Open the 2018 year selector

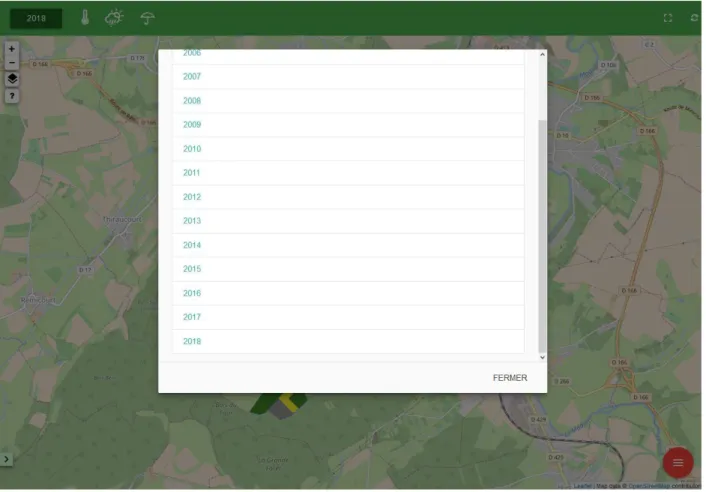[x=36, y=18]
